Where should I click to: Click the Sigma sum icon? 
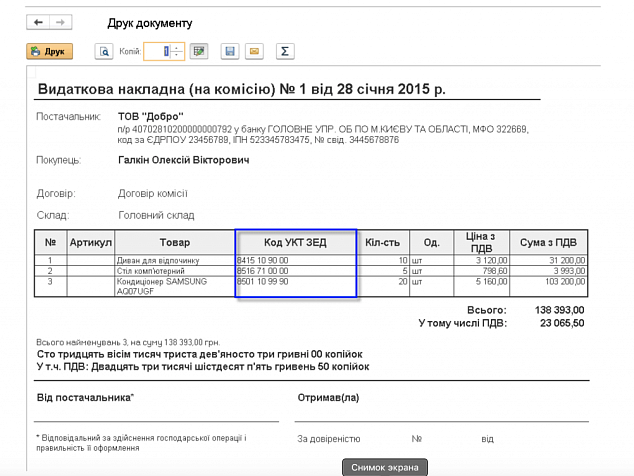click(x=284, y=51)
